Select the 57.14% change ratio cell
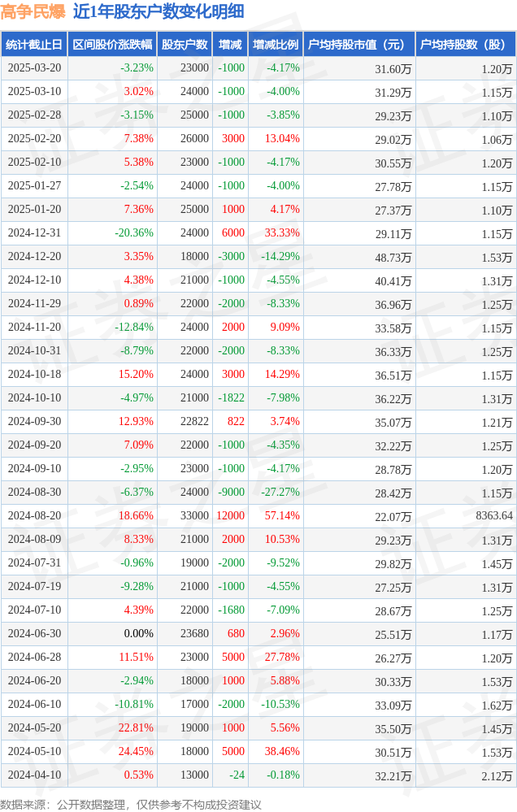This screenshot has height=812, width=517. tap(282, 516)
